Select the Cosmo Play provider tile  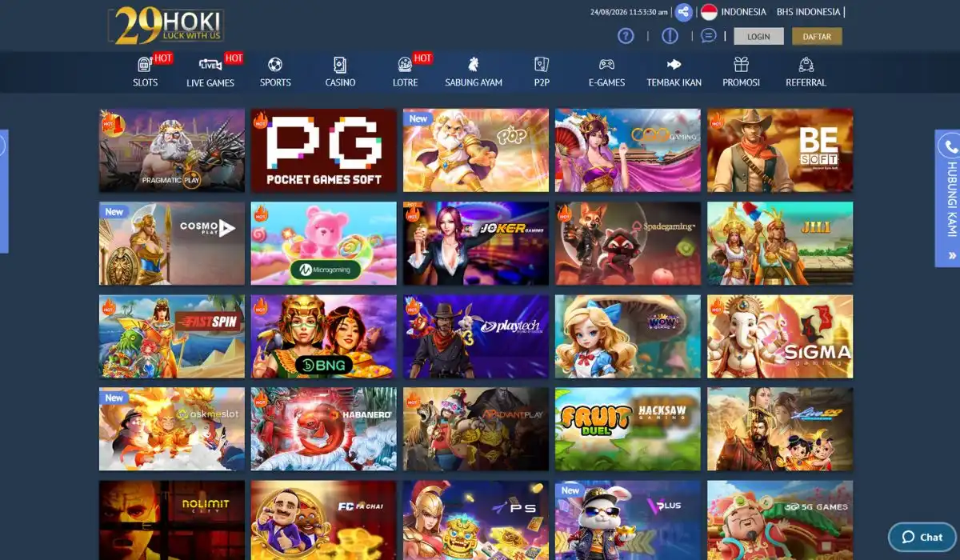pyautogui.click(x=172, y=243)
